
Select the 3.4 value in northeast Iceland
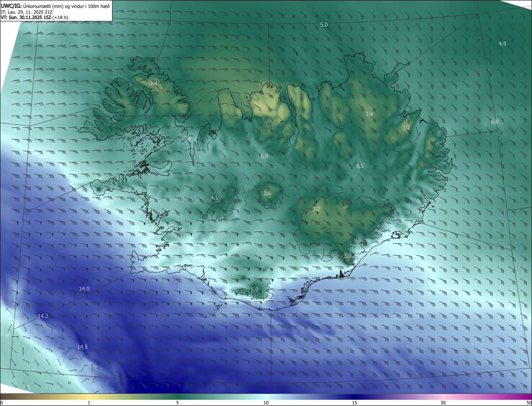(369, 114)
